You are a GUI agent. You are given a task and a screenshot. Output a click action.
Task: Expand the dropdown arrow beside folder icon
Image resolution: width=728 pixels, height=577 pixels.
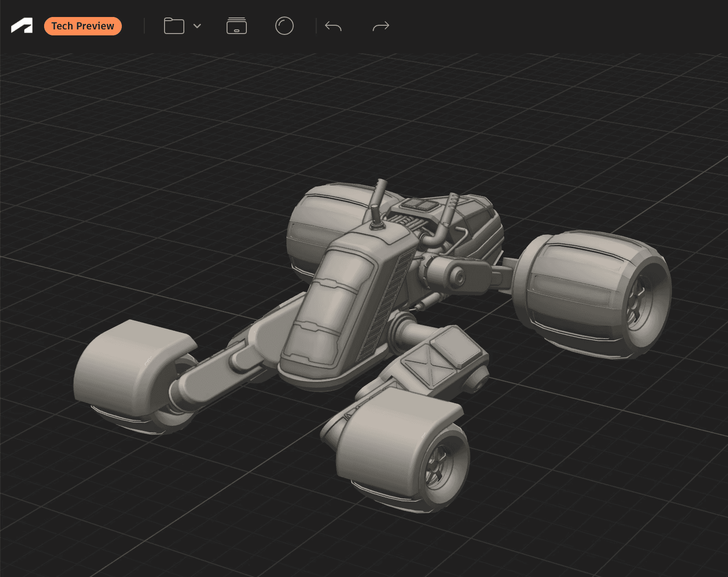[197, 26]
